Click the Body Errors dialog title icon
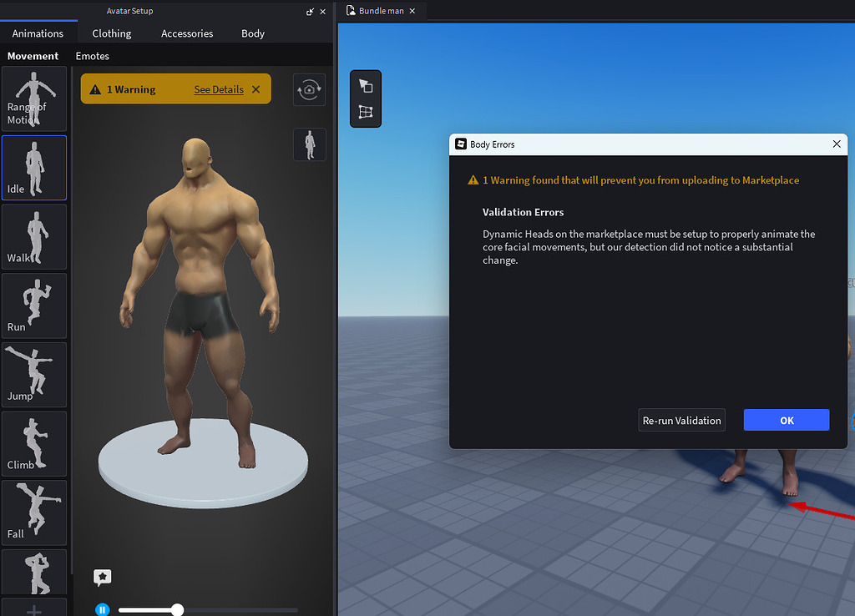The image size is (855, 616). (x=461, y=144)
